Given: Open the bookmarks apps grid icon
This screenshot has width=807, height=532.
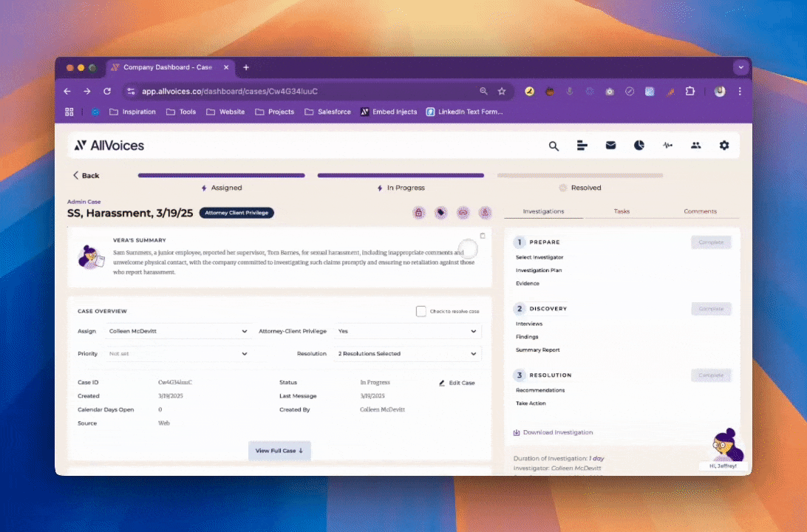Looking at the screenshot, I should pyautogui.click(x=69, y=112).
